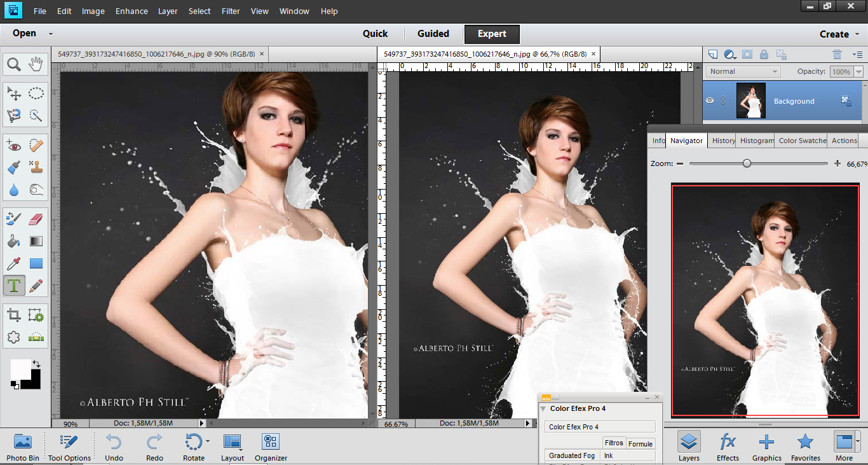Reset default foreground and background colors
868x465 pixels.
14,384
